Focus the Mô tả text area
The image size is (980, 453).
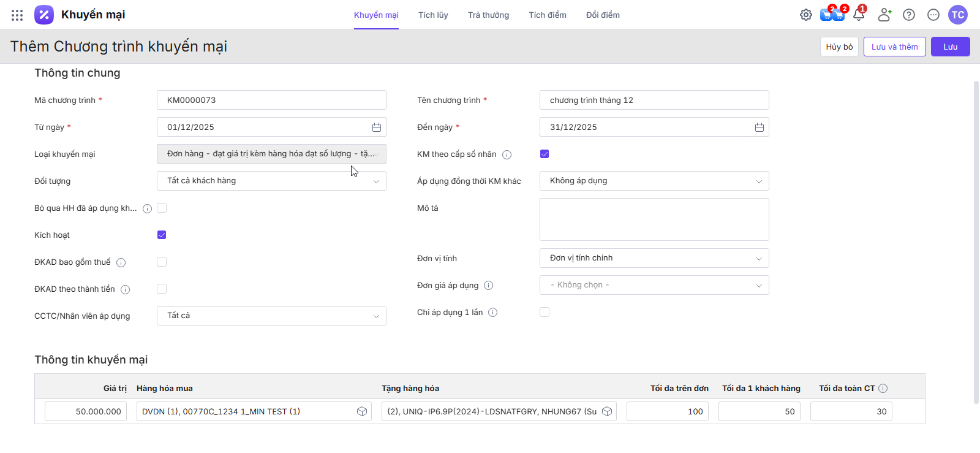pos(654,219)
